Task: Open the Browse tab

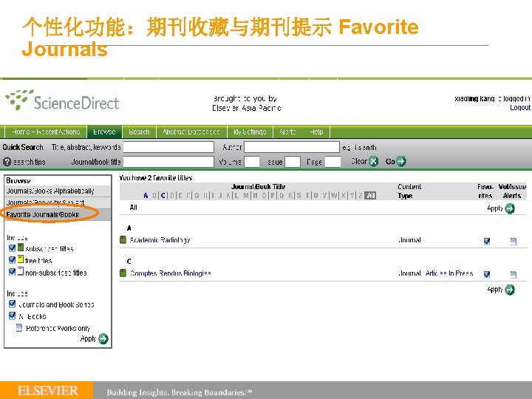Action: pyautogui.click(x=104, y=132)
